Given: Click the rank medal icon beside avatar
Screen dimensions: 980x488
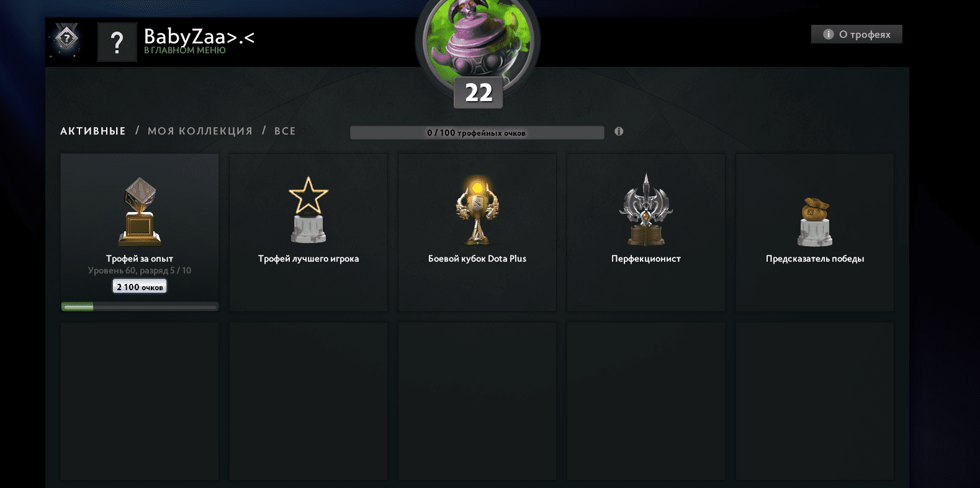Looking at the screenshot, I should pyautogui.click(x=66, y=40).
